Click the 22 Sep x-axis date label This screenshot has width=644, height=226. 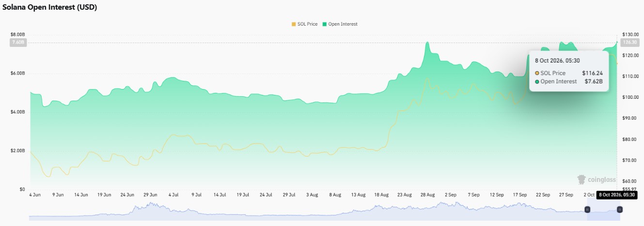tap(543, 195)
